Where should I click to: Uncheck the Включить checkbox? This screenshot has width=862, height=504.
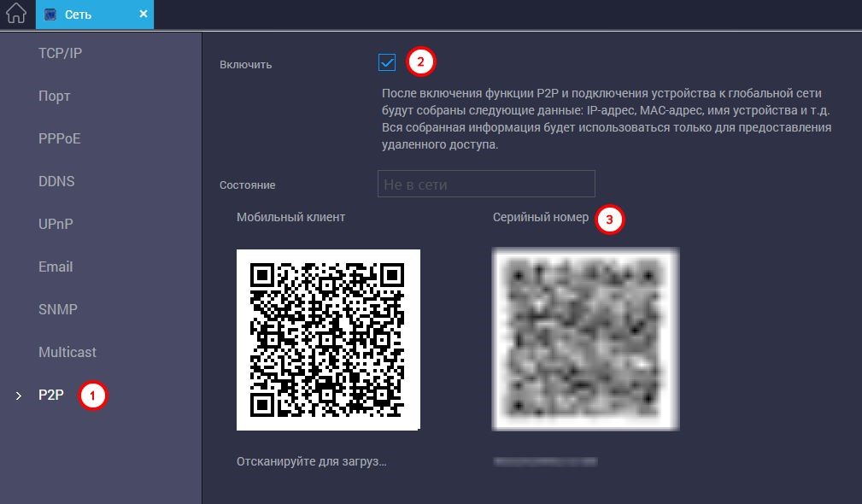point(387,62)
